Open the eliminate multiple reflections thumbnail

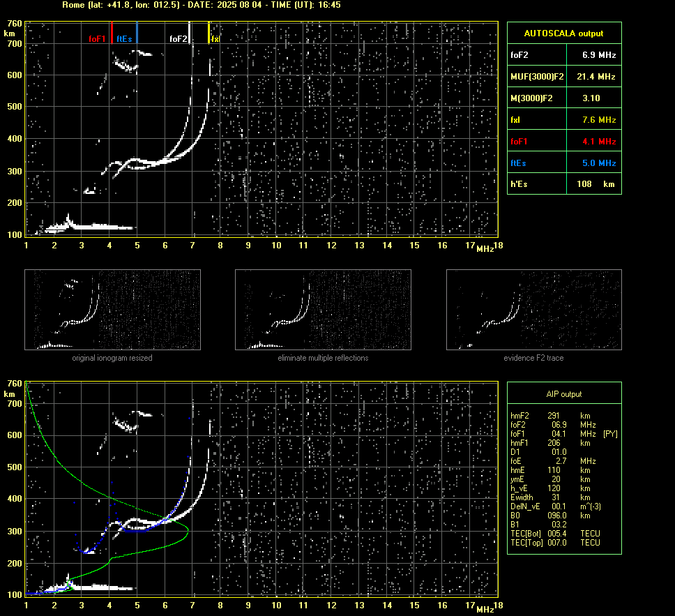(x=323, y=310)
